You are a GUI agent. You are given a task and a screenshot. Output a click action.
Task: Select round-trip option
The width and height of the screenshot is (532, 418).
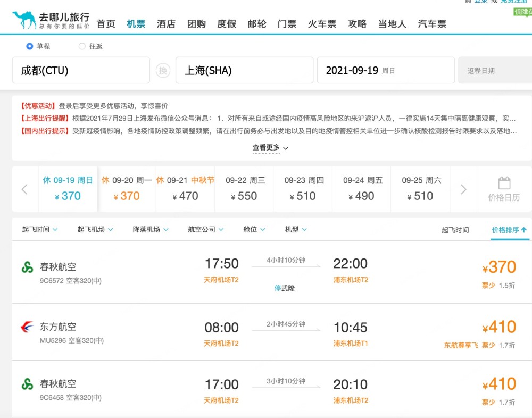click(82, 46)
